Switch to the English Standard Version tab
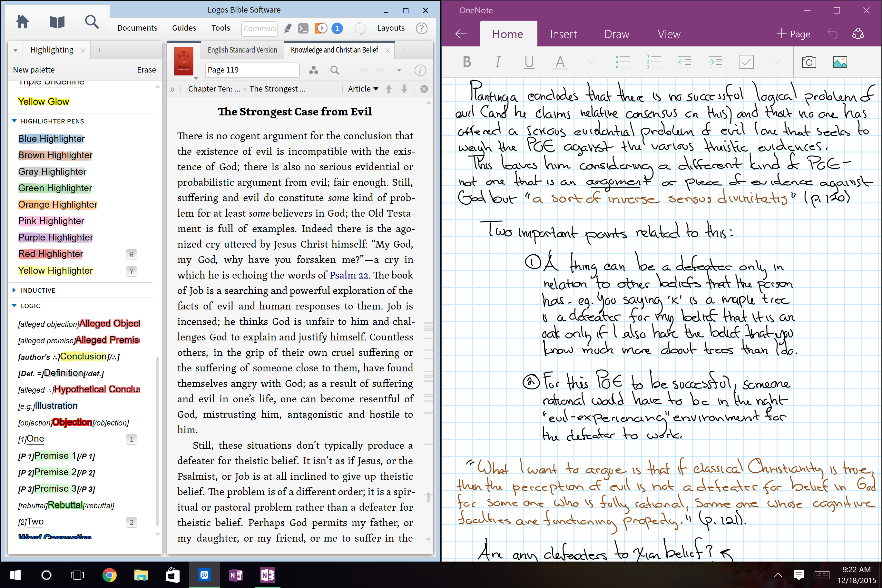 tap(242, 50)
